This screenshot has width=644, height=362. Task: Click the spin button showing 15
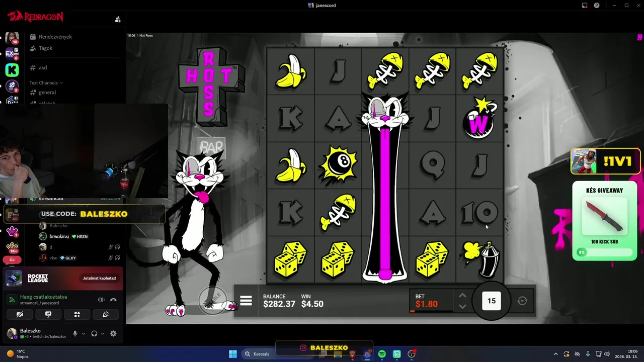pyautogui.click(x=492, y=301)
